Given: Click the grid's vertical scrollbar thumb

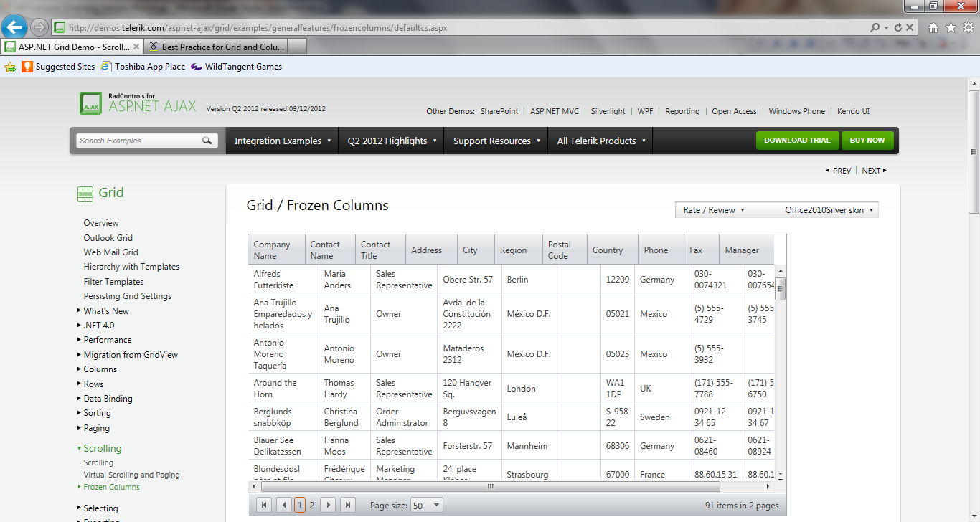Looking at the screenshot, I should 781,289.
